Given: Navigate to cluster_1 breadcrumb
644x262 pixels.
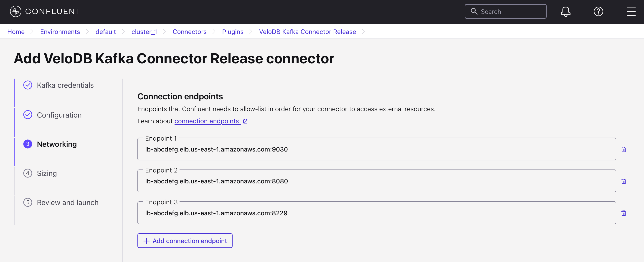Looking at the screenshot, I should point(144,32).
